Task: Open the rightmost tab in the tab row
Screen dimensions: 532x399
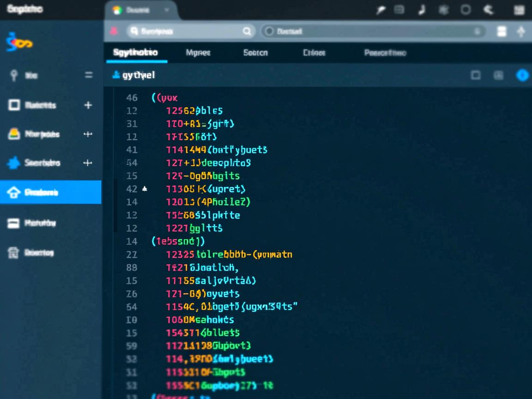Action: [x=385, y=53]
